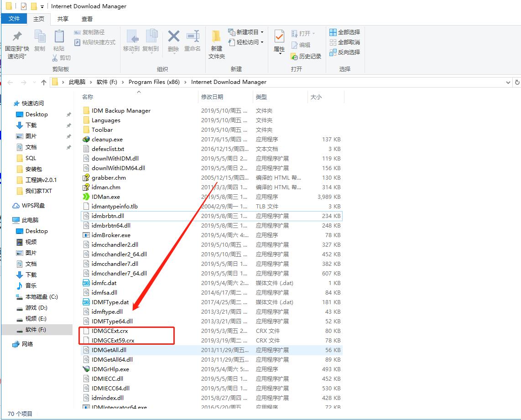Select the grabber.chm help file icon

click(x=86, y=178)
